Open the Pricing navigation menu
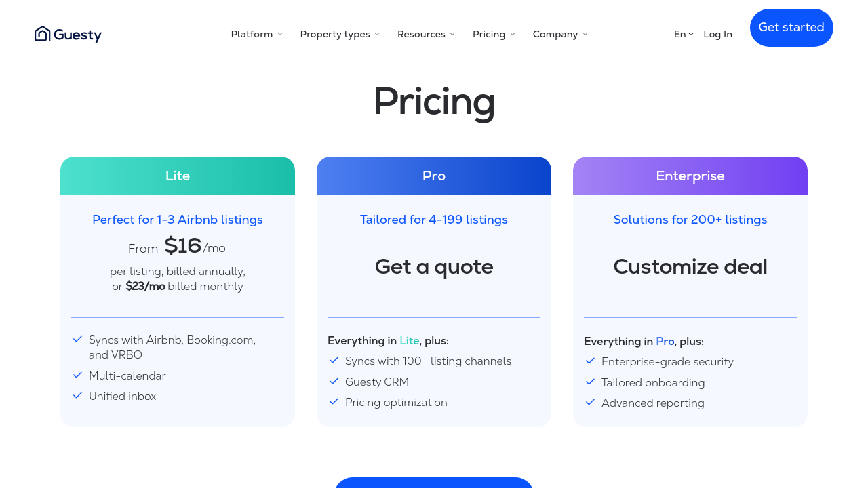This screenshot has height=488, width=868. [494, 35]
